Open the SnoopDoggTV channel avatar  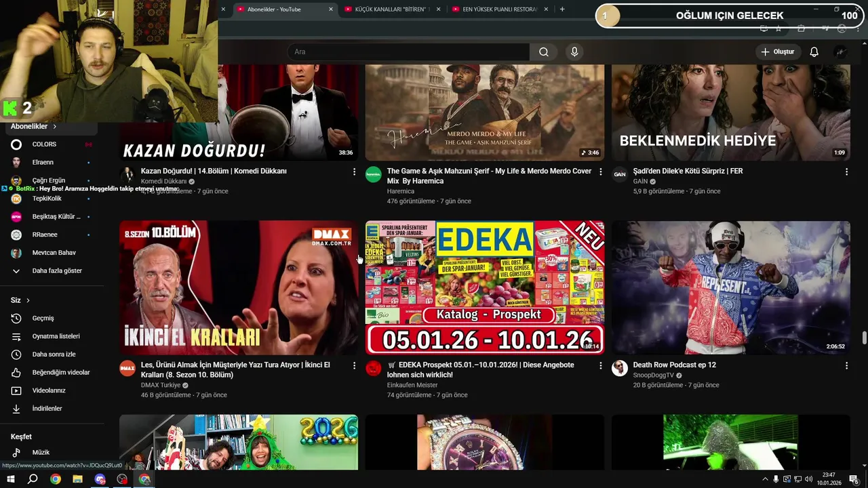tap(620, 368)
